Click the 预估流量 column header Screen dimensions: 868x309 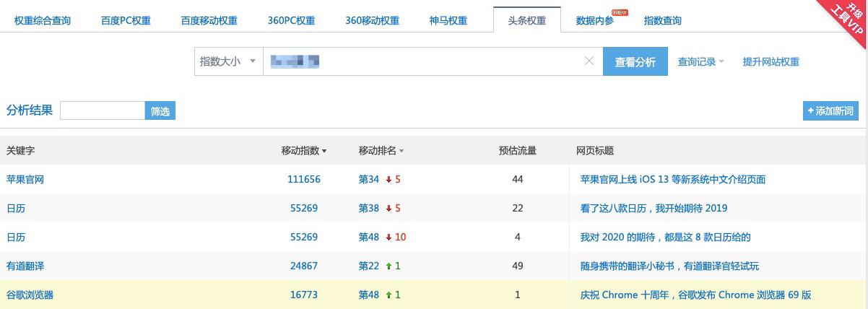(x=518, y=151)
